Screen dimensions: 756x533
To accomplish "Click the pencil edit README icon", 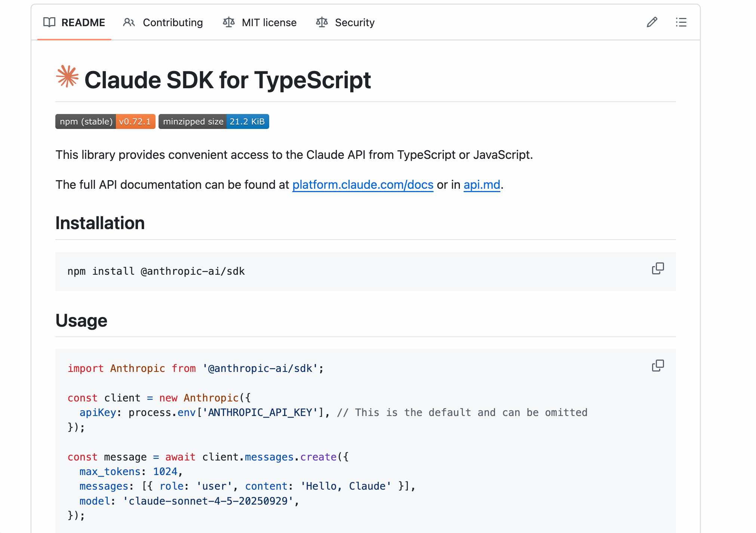I will tap(652, 22).
